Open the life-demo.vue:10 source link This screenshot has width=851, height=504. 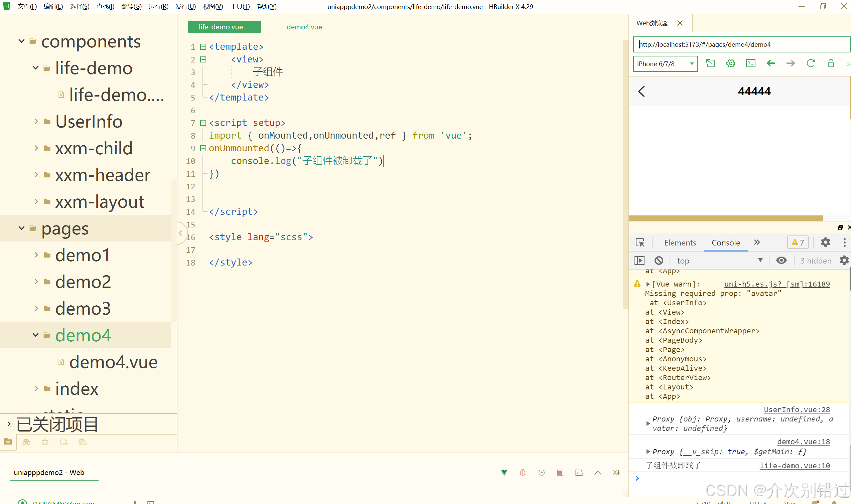[x=795, y=466]
